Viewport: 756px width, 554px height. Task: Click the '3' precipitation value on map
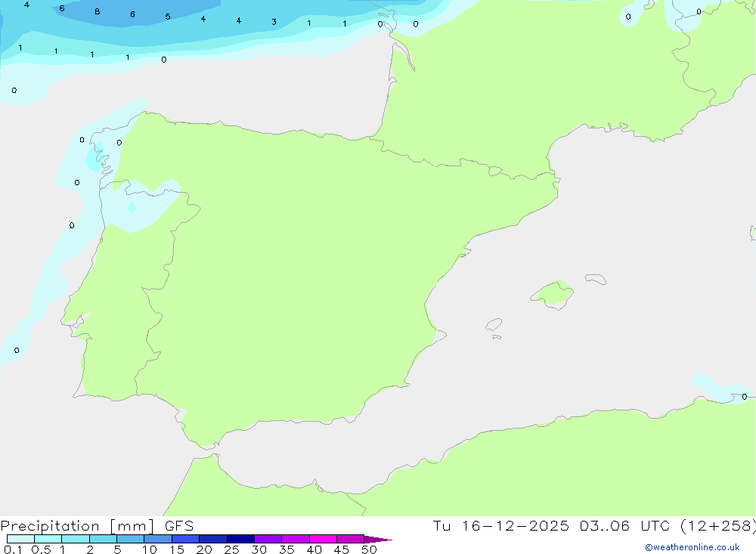274,22
